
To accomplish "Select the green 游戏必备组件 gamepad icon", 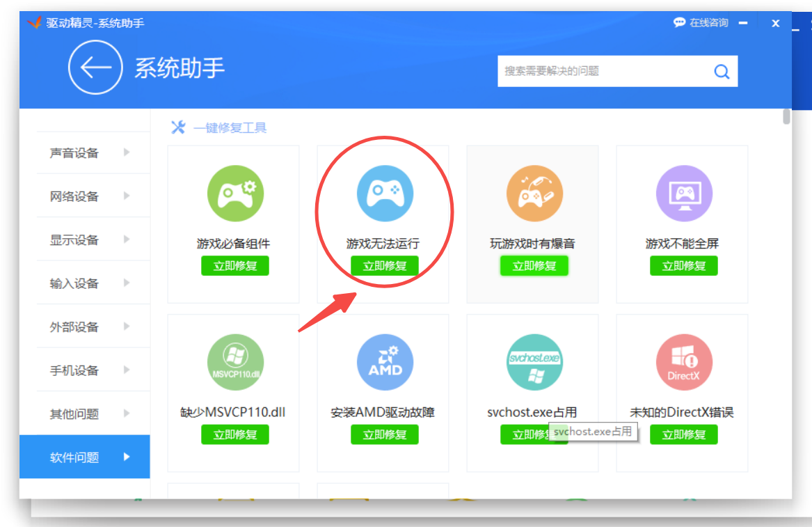I will 235,194.
